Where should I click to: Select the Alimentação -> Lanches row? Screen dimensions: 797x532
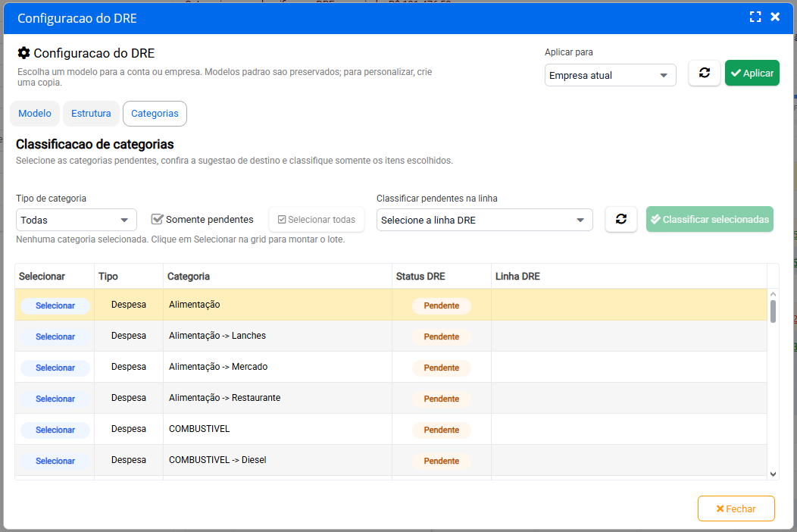(55, 336)
